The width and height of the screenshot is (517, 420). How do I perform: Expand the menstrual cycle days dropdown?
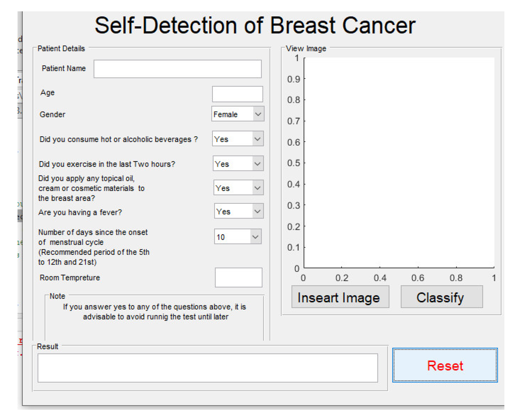click(x=255, y=237)
